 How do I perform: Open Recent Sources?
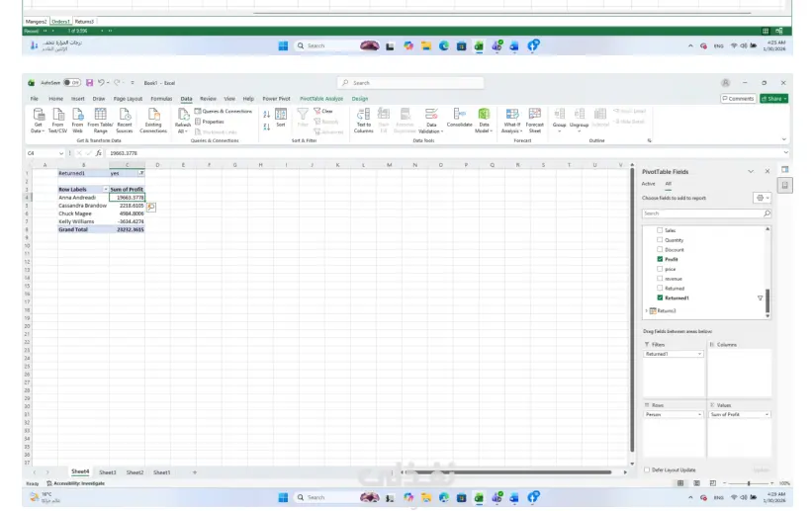coord(125,121)
